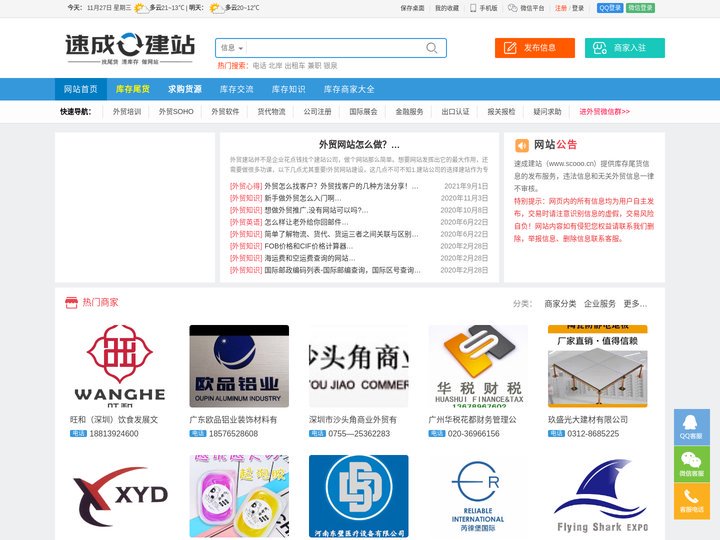Click the 外贸心得 category tag
The width and height of the screenshot is (720, 540).
pos(246,186)
